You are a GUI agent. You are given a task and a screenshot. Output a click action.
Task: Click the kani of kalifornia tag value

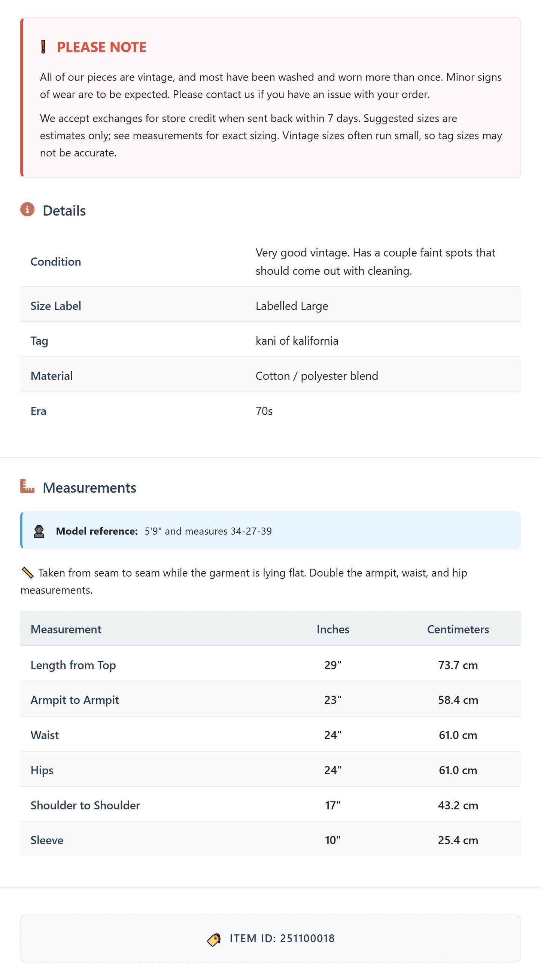point(297,341)
